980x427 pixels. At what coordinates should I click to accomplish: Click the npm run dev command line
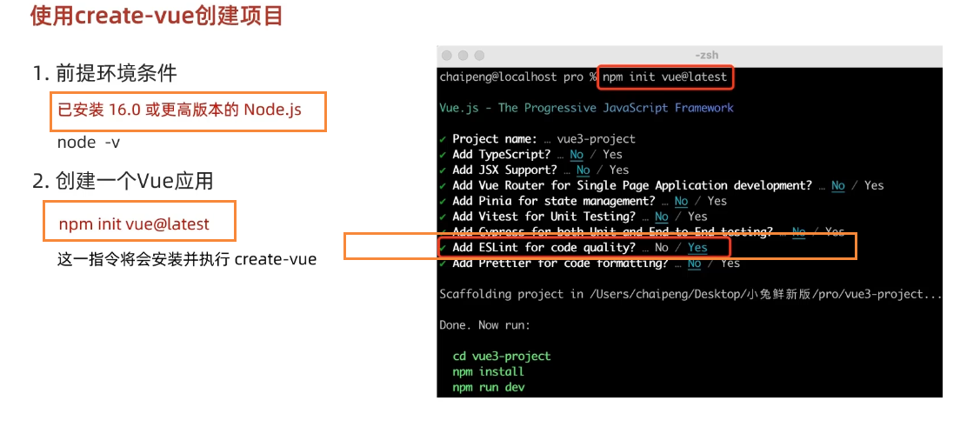(x=489, y=387)
